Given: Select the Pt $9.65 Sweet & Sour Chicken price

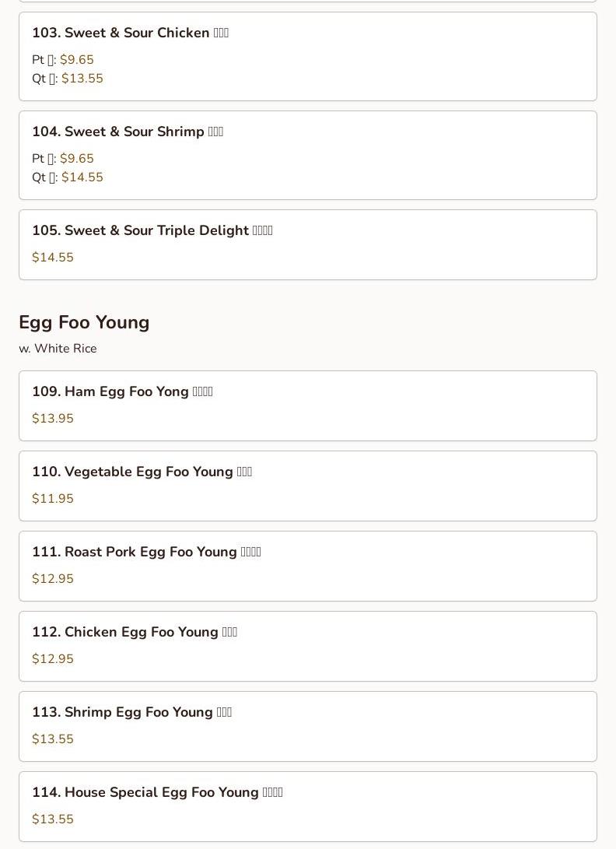Looking at the screenshot, I should click(76, 60).
